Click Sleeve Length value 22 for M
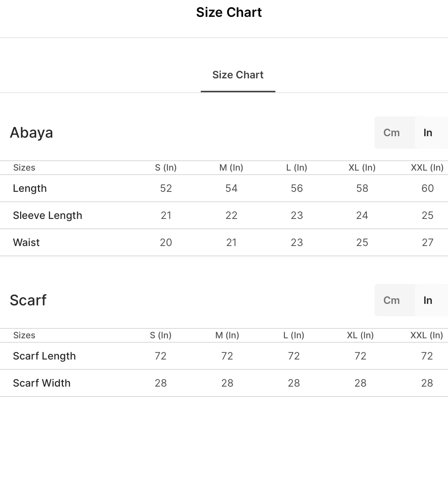Viewport: 448px width, 484px height. click(x=231, y=215)
